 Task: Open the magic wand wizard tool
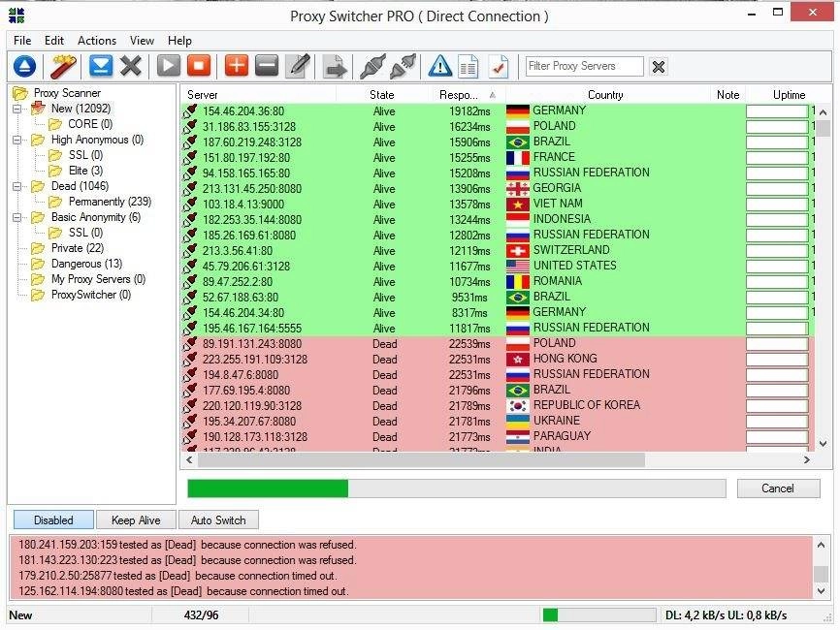tap(64, 66)
